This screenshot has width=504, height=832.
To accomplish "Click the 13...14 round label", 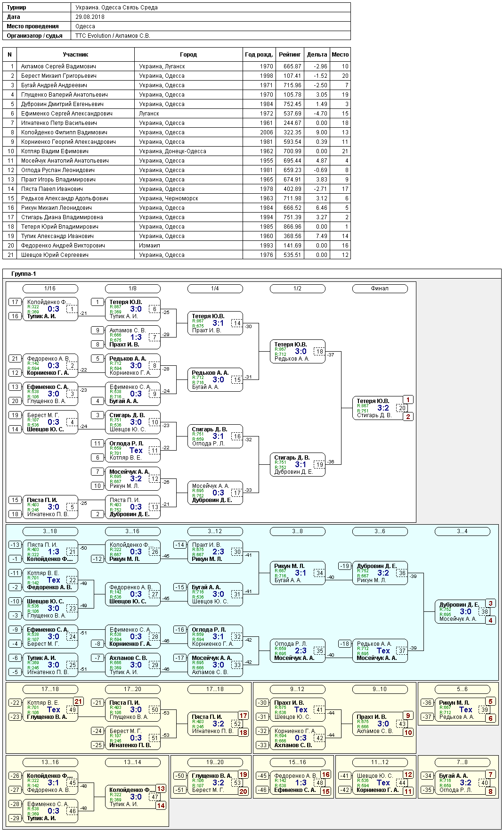I will coord(132,762).
